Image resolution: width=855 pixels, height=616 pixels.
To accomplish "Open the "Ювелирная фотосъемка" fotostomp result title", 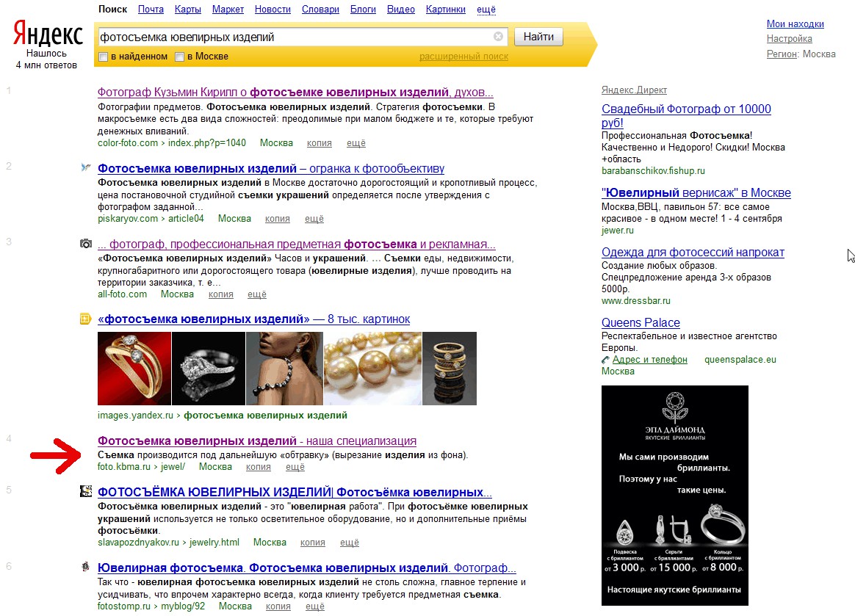I will pos(306,568).
